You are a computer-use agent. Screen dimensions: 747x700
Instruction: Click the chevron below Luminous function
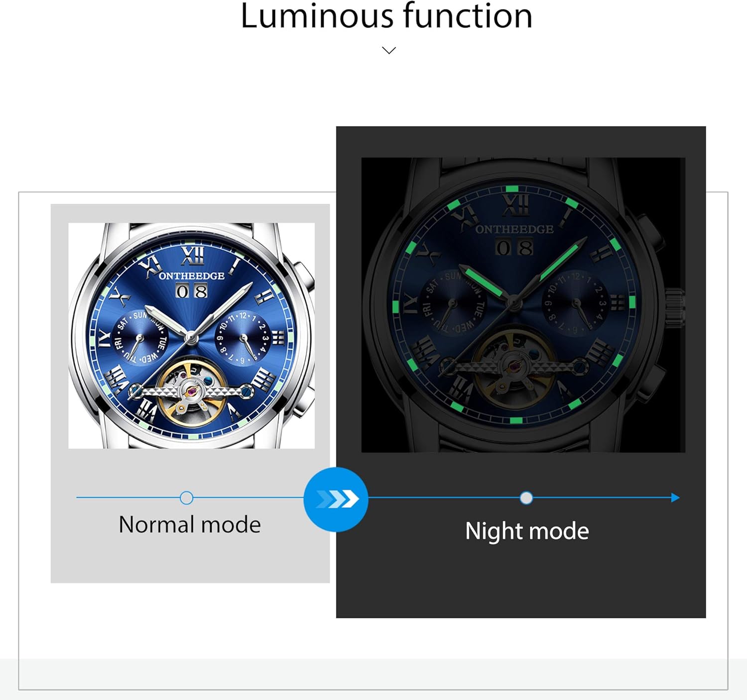[x=389, y=50]
